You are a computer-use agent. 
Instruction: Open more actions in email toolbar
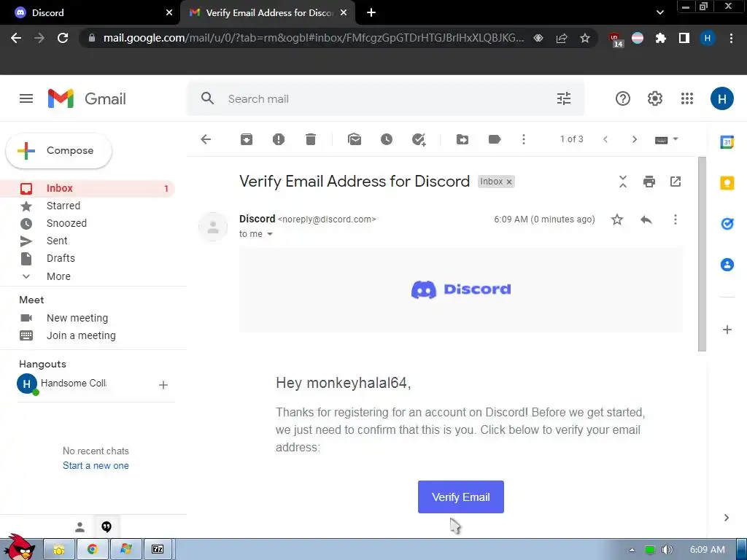(x=524, y=139)
